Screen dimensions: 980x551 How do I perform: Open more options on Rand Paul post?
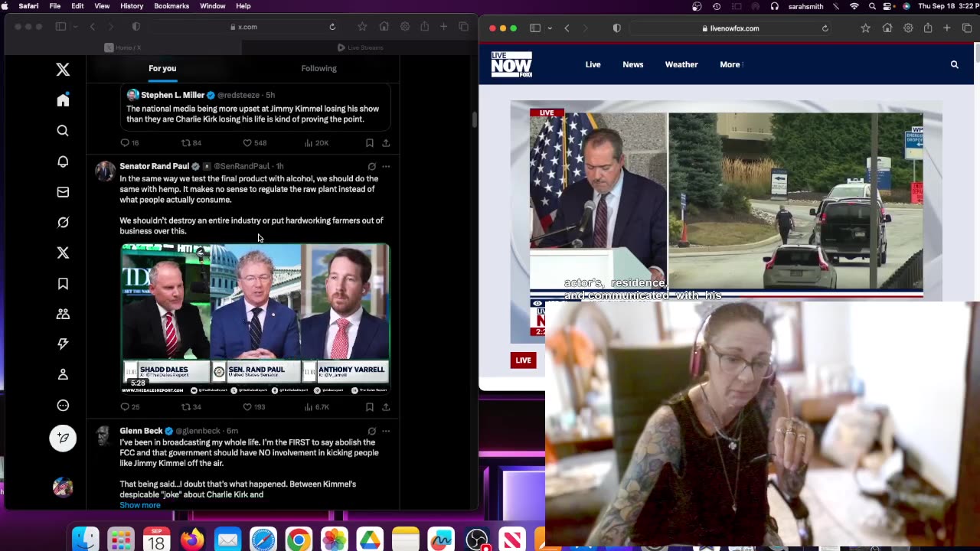386,166
